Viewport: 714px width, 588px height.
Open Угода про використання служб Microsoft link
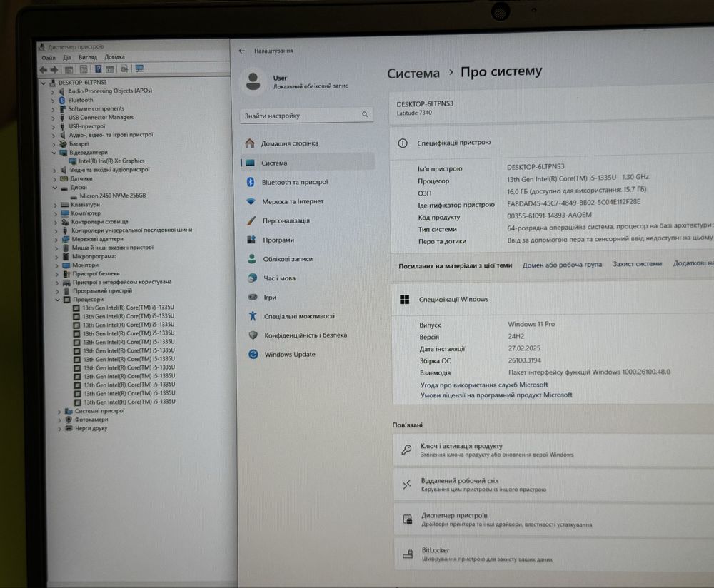coord(484,385)
